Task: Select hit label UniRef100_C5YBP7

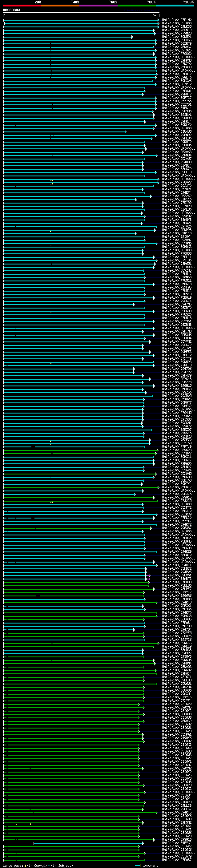Action: 177,453
